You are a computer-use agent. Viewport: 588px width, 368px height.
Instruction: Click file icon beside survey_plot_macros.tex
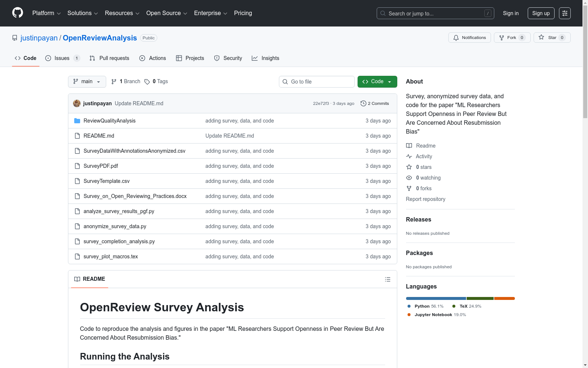point(77,256)
